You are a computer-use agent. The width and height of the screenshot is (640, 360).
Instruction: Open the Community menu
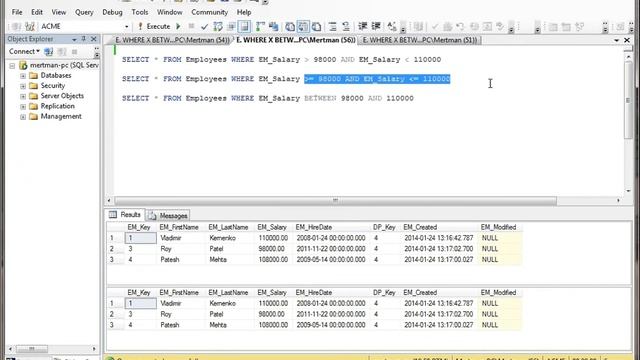tap(209, 12)
